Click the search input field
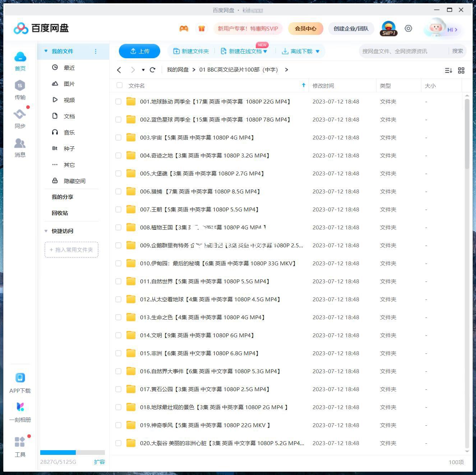 pos(402,51)
